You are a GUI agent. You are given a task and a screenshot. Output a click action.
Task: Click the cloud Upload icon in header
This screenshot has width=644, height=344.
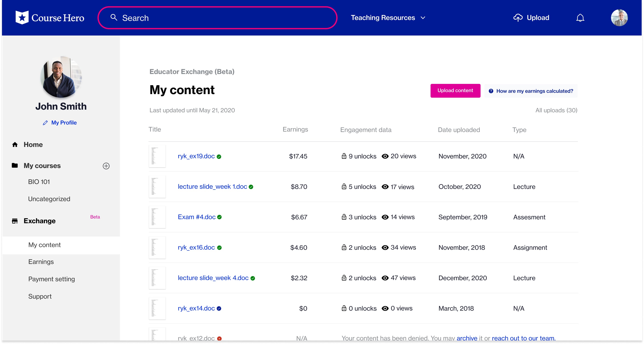(x=518, y=18)
